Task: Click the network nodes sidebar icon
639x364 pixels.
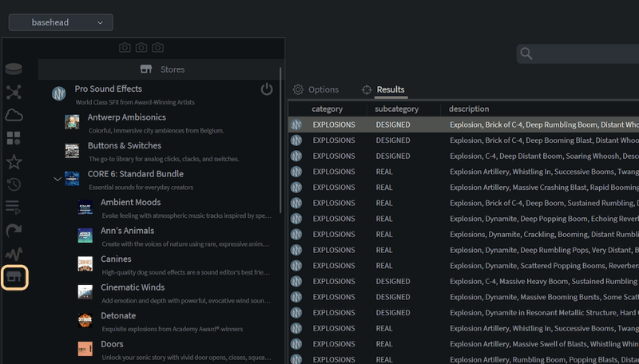Action: pyautogui.click(x=14, y=92)
